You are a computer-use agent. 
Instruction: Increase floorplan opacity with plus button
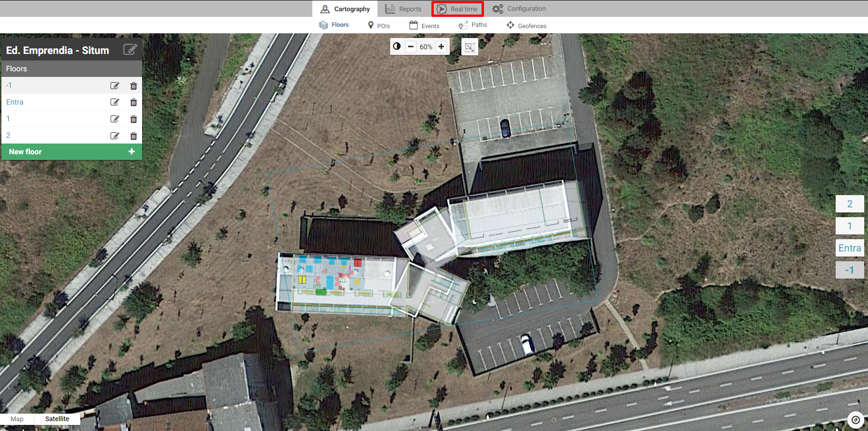(x=441, y=46)
